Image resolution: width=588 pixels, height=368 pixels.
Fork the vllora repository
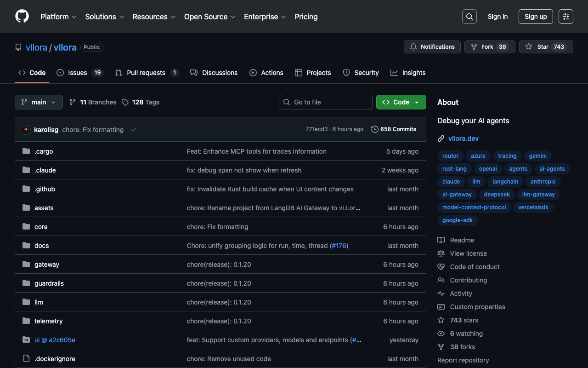[487, 47]
